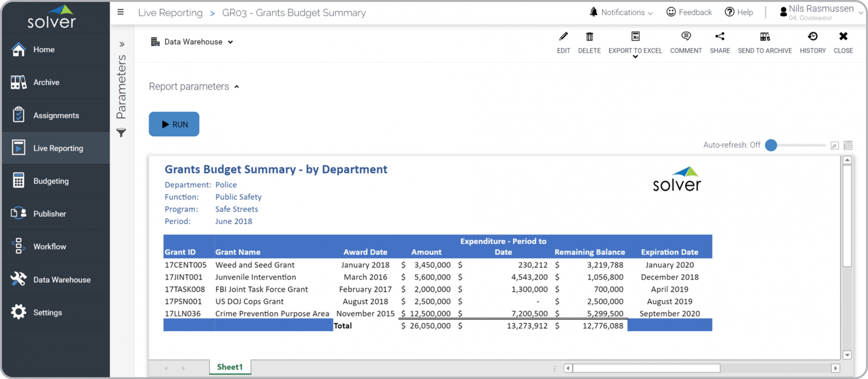Screen dimensions: 868x379
Task: Open Publisher from the sidebar
Action: (x=50, y=214)
